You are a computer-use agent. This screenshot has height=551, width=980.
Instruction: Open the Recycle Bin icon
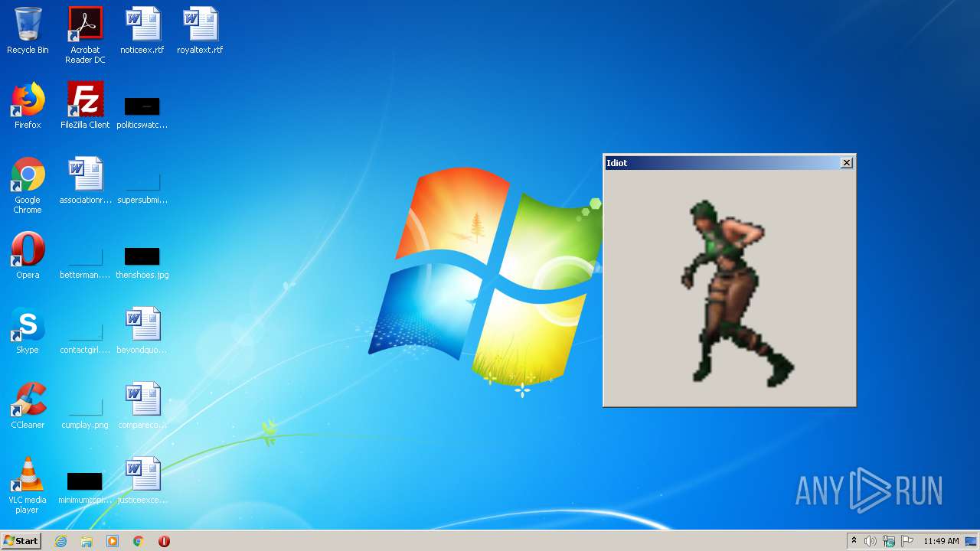pos(28,31)
